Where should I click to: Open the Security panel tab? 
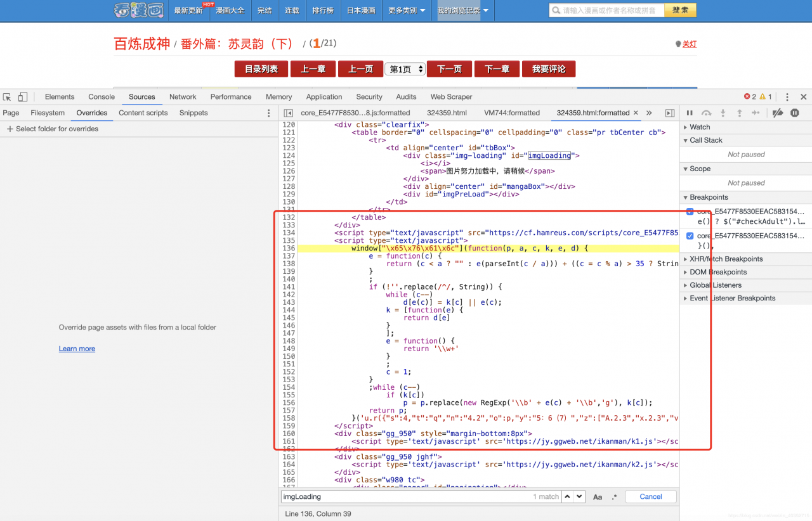369,97
